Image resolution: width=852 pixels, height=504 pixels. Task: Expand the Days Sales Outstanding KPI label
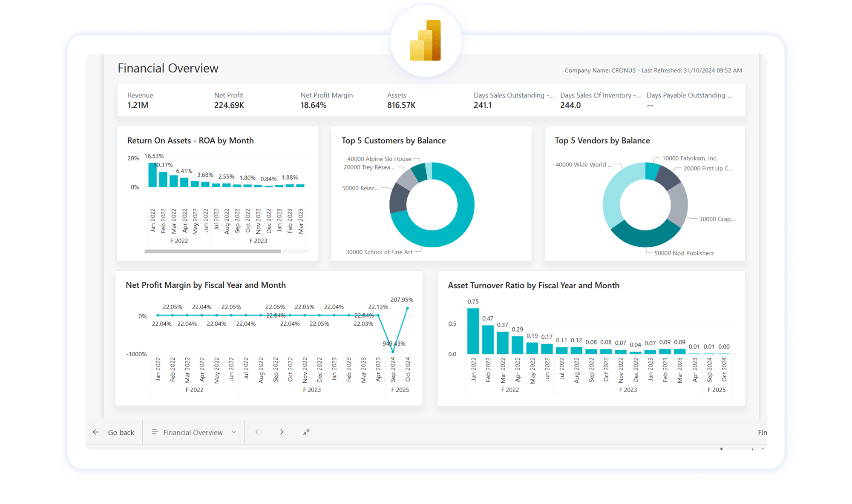coord(514,95)
